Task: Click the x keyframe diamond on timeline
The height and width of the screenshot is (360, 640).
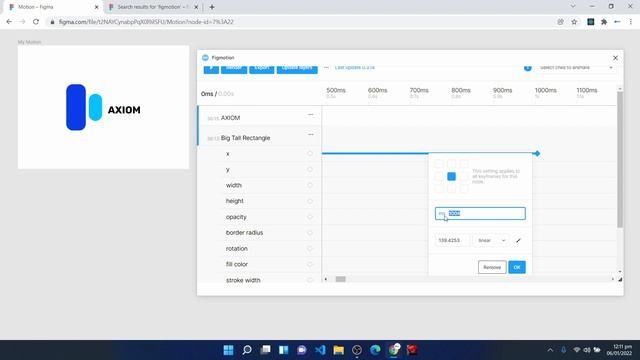Action: [537, 153]
